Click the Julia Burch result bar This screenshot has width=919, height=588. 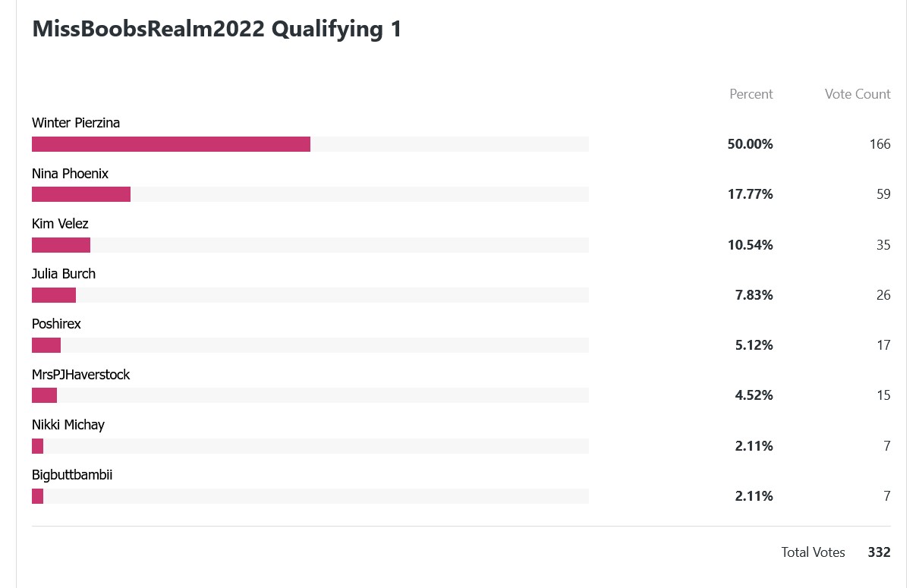(310, 295)
